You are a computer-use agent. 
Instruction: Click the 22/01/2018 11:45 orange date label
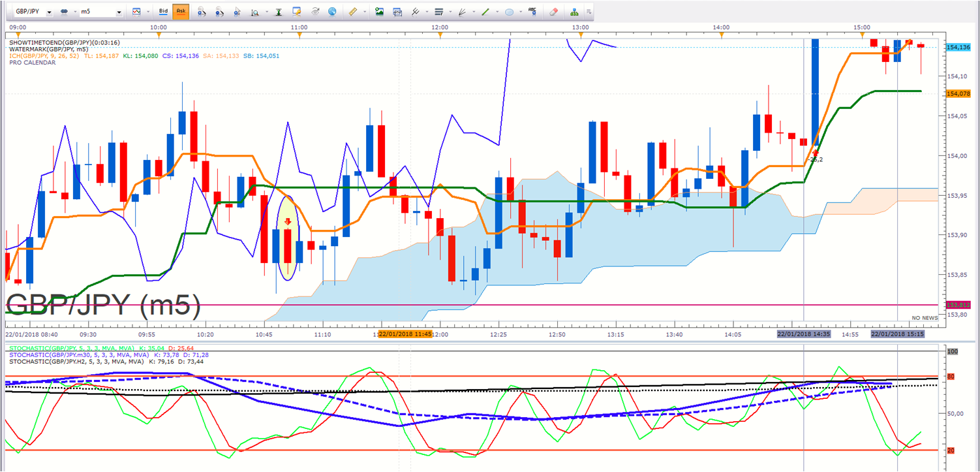pos(406,334)
